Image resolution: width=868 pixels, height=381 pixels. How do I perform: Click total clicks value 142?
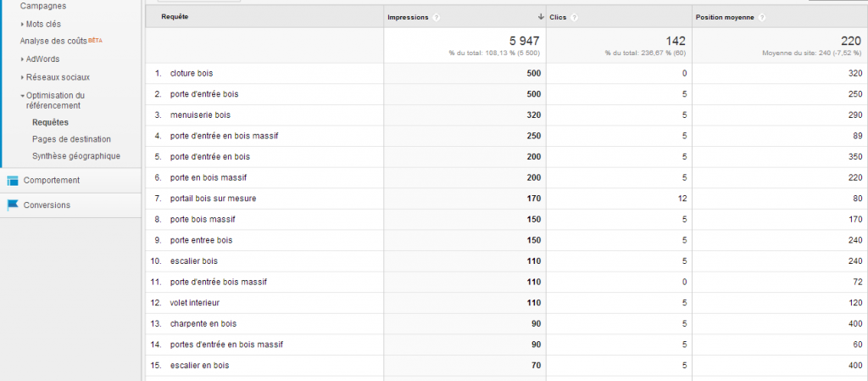[676, 41]
